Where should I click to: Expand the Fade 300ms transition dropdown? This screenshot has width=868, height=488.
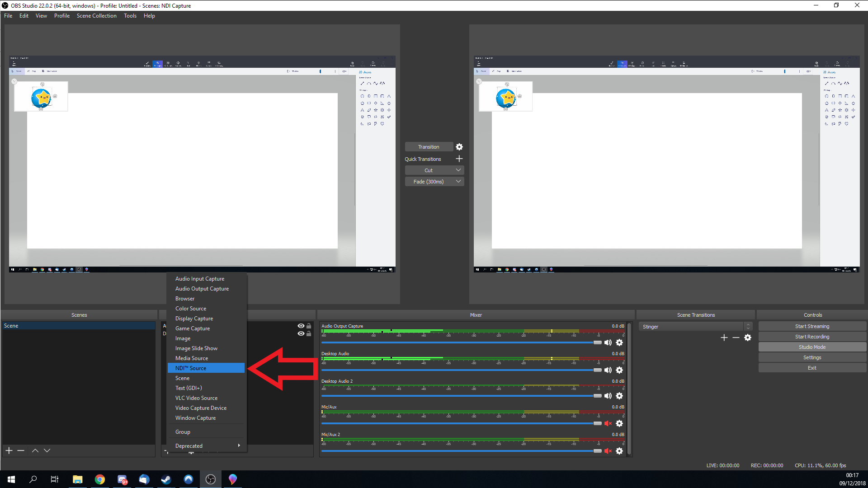click(458, 181)
